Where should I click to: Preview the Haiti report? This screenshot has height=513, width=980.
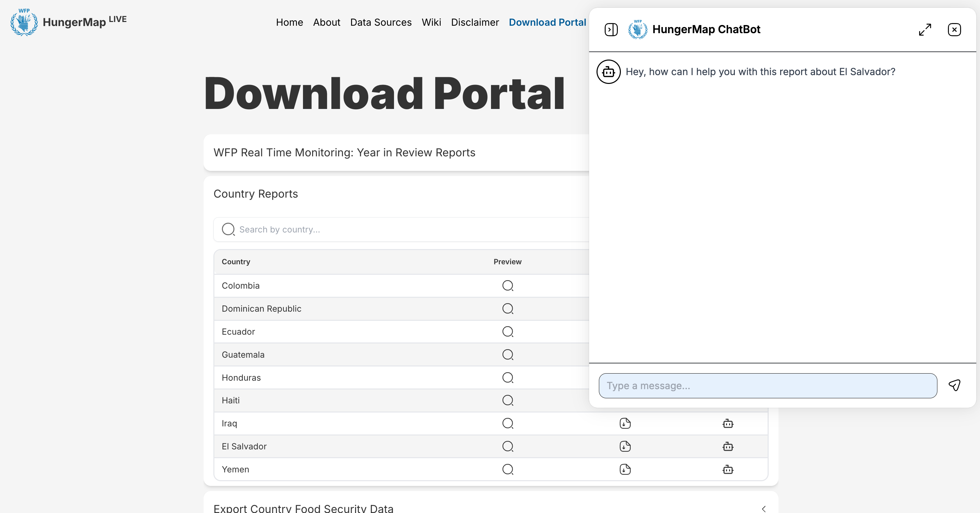(508, 400)
